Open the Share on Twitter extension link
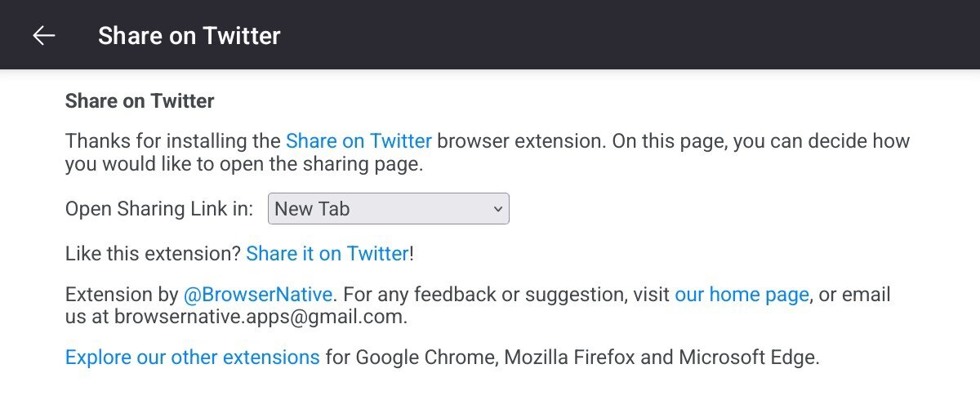 pyautogui.click(x=359, y=141)
